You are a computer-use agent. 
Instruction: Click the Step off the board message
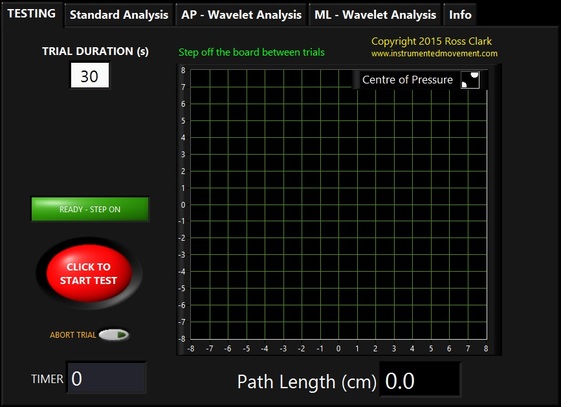(252, 52)
